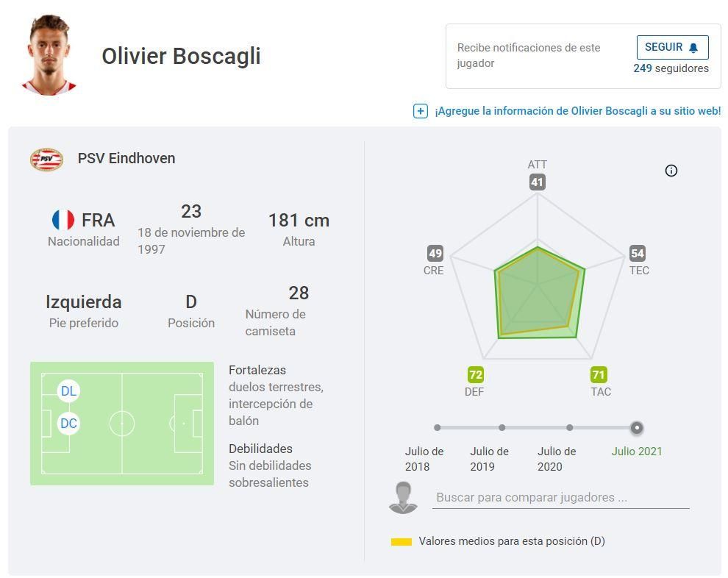Click the compare players search field
This screenshot has height=578, width=728.
coord(560,498)
